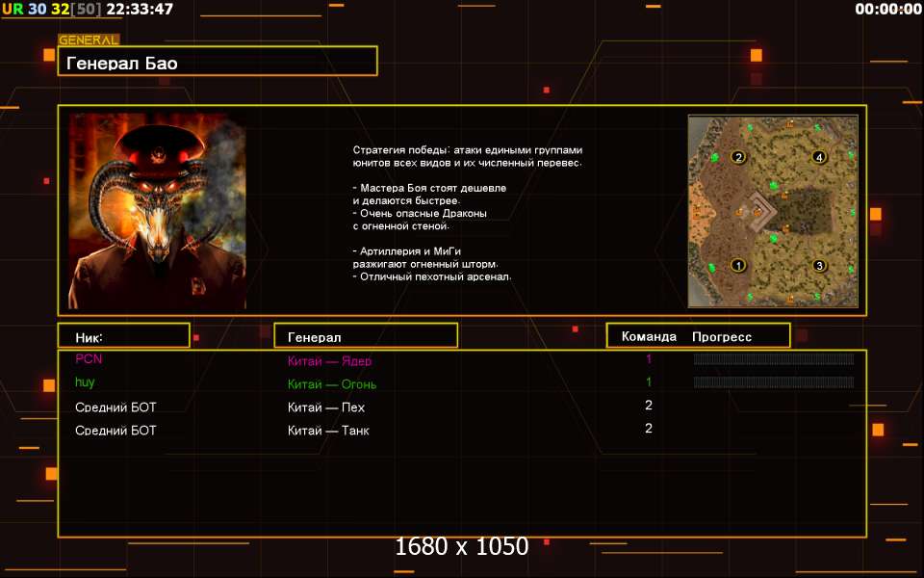Click the 00:00:00 timer in the top-right
The width and height of the screenshot is (924, 578).
click(887, 9)
